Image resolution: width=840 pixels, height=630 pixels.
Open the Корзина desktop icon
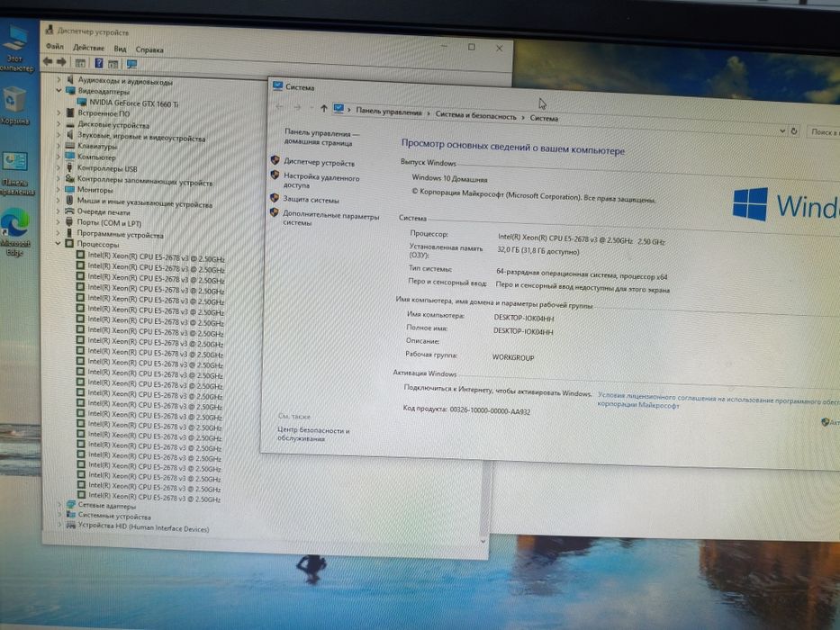pyautogui.click(x=14, y=106)
